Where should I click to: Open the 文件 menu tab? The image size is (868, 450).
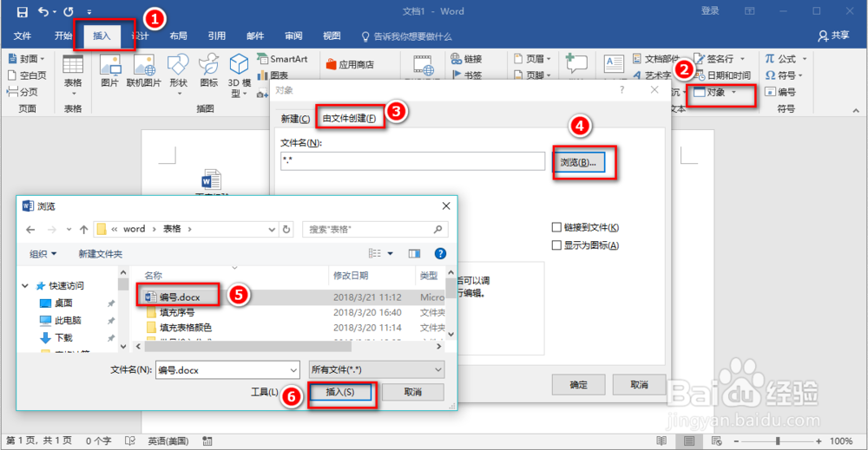click(x=23, y=36)
